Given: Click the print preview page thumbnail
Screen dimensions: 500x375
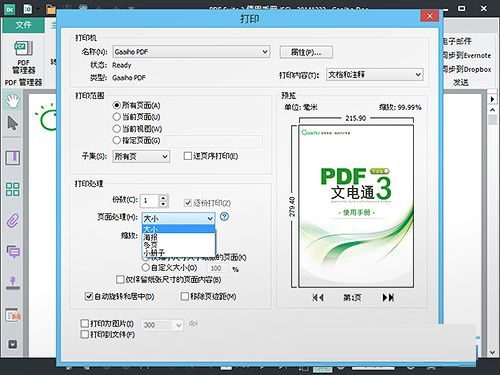Looking at the screenshot, I should 356,206.
